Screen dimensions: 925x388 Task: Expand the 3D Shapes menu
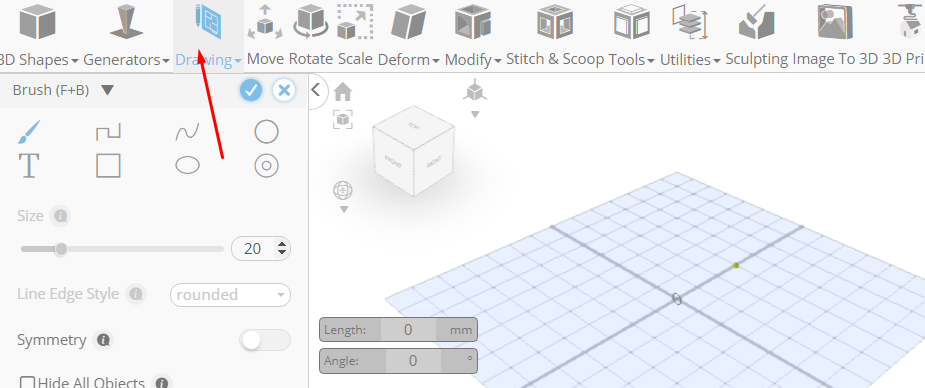(75, 61)
